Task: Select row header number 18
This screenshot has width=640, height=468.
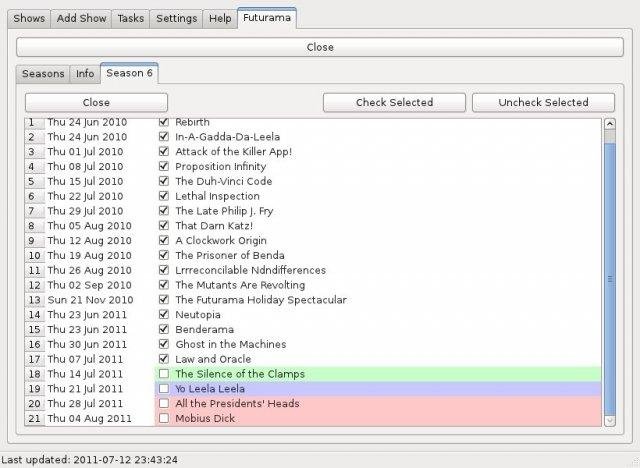Action: [35, 374]
